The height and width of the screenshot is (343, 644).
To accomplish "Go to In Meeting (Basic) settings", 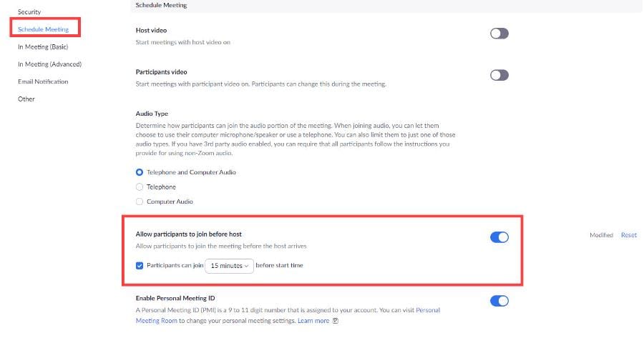I will (x=43, y=47).
